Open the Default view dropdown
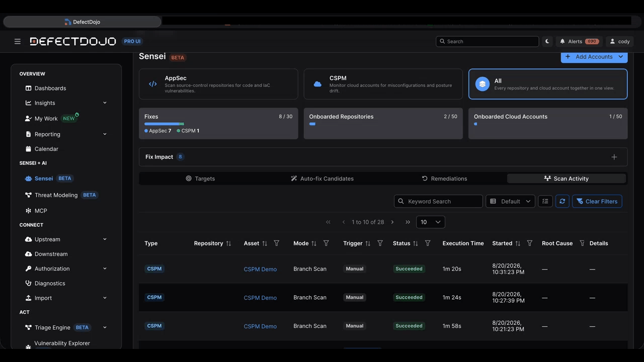The width and height of the screenshot is (644, 362). coord(510,201)
